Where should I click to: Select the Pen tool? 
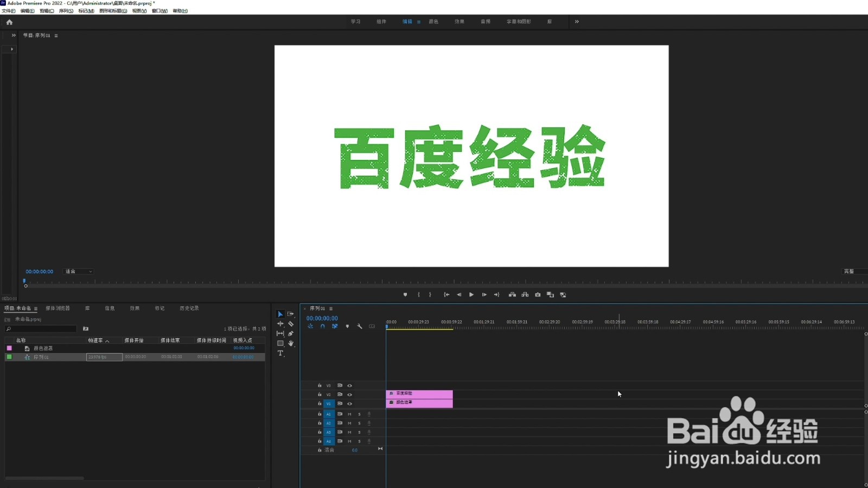click(291, 333)
